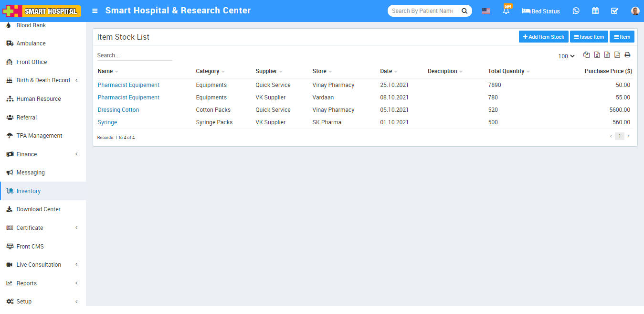Click the Issue Item button
The width and height of the screenshot is (644, 314).
[589, 37]
